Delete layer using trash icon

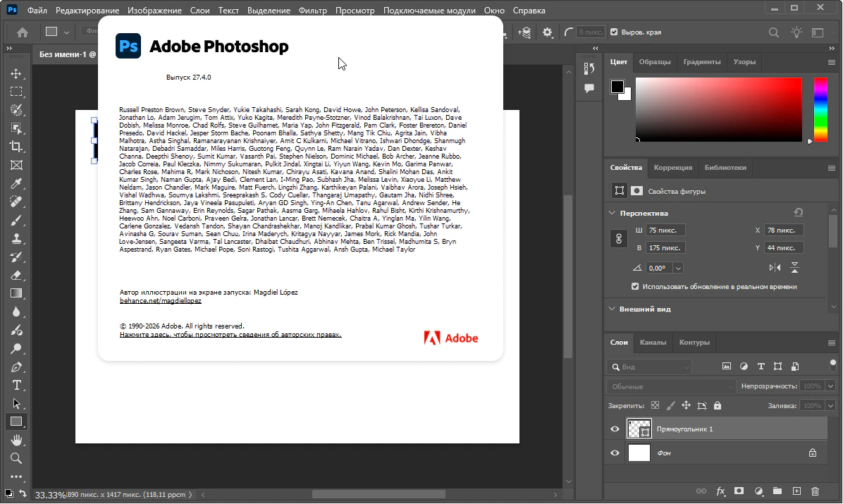[816, 491]
